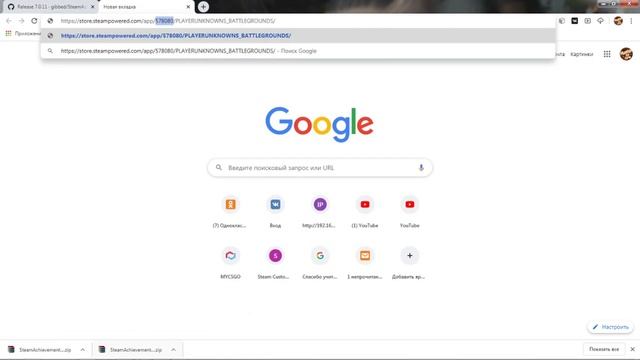Go forward with the forward arrow

[x=22, y=21]
